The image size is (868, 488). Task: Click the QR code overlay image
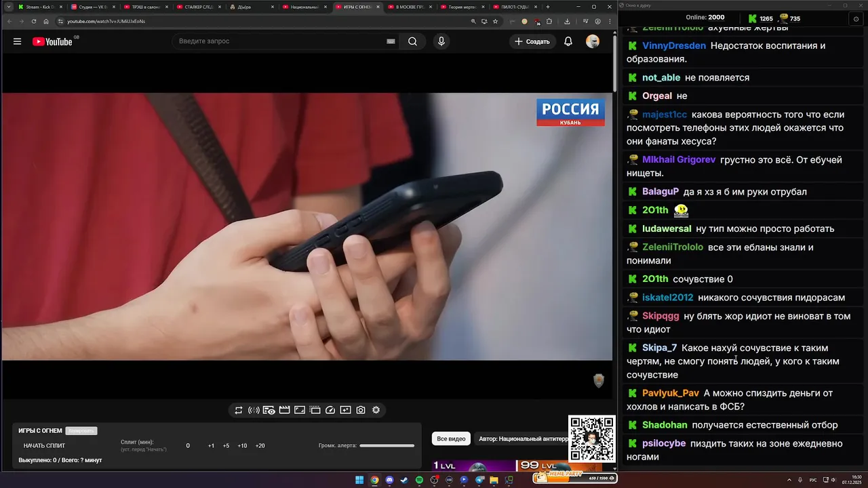[x=592, y=439]
